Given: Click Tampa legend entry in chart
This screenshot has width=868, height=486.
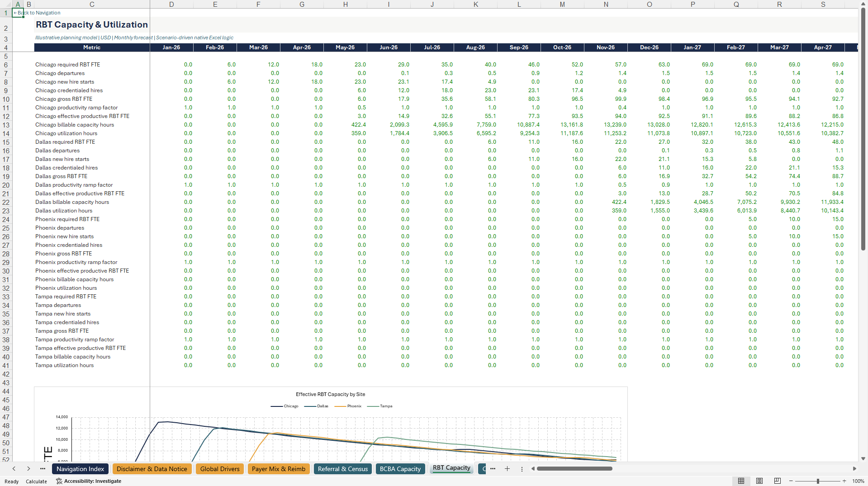Looking at the screenshot, I should [379, 406].
